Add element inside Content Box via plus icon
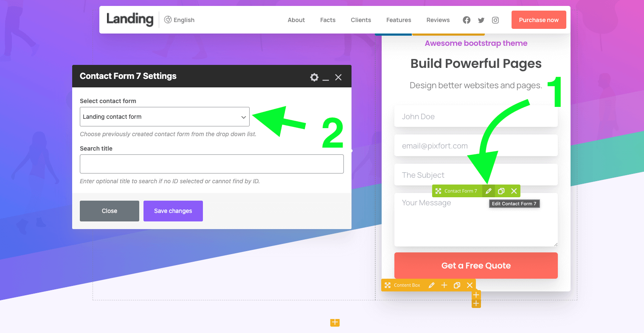Screen dimensions: 644x333 click(x=444, y=285)
